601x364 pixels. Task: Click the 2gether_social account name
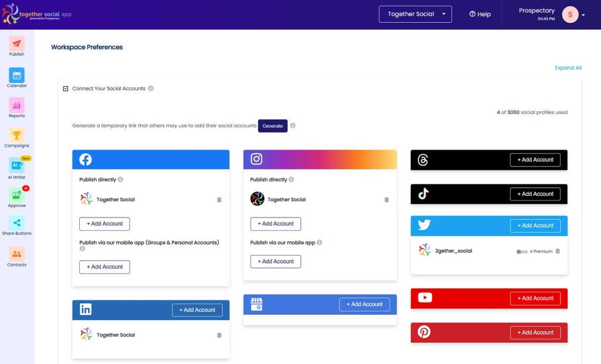(x=454, y=251)
